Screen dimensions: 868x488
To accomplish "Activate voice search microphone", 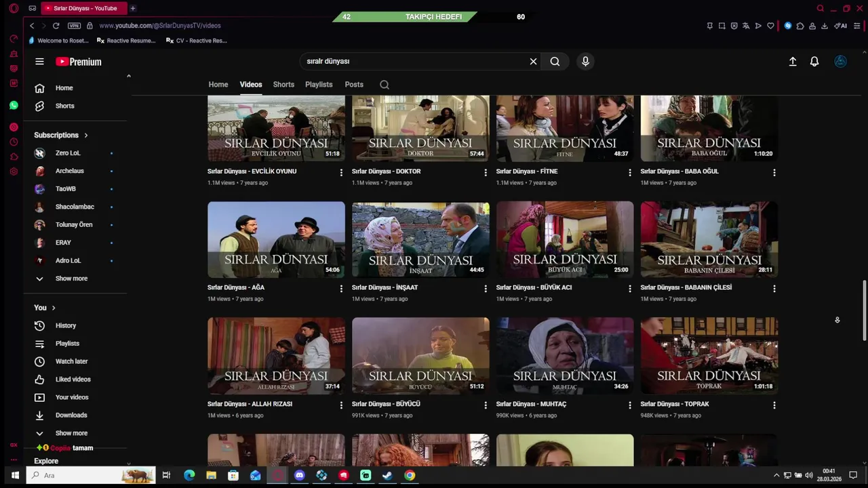I will 585,62.
